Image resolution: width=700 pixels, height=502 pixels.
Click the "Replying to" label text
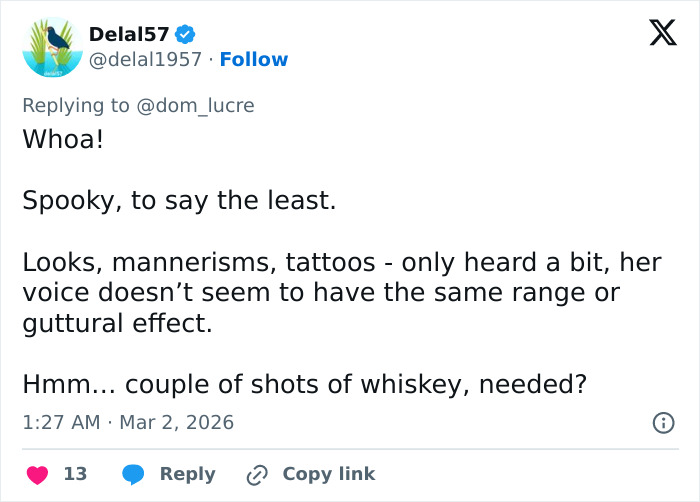pos(76,105)
